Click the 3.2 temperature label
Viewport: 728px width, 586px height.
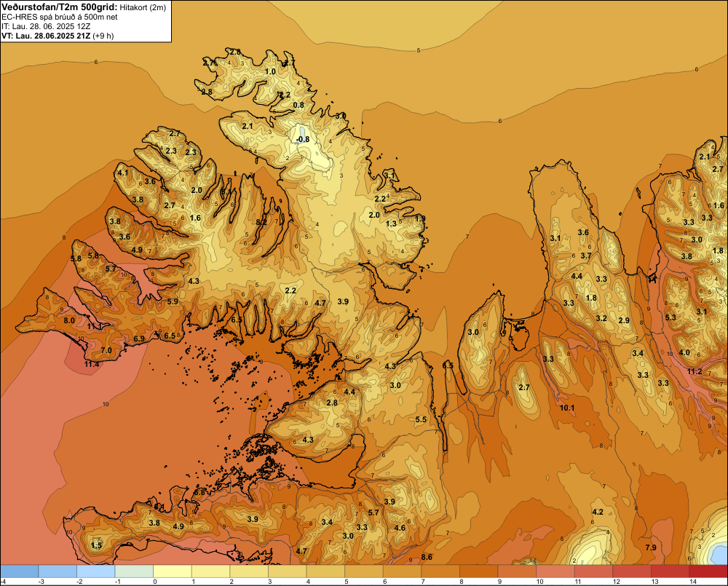pyautogui.click(x=601, y=319)
